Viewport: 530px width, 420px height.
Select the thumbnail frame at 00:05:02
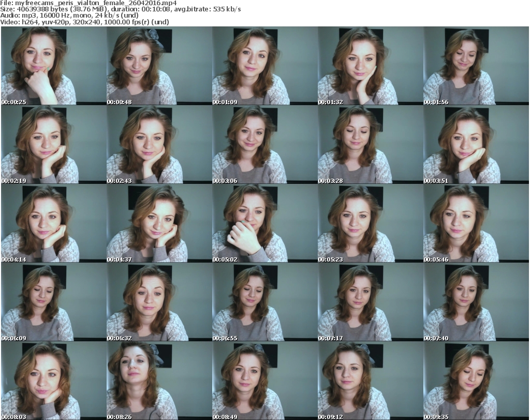click(x=264, y=223)
